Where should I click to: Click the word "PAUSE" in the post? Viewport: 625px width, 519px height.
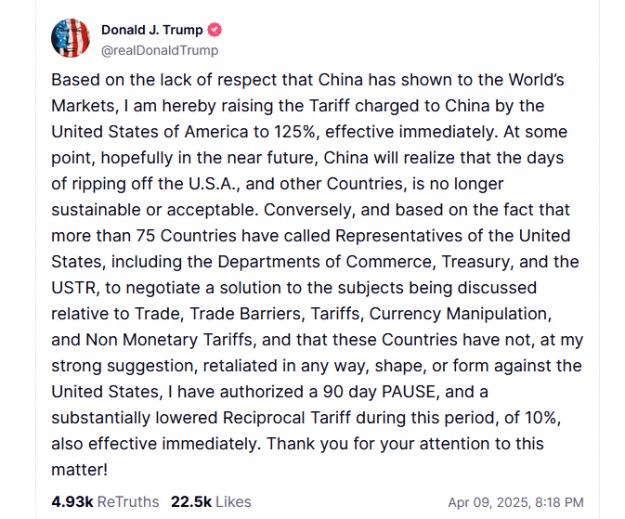[x=408, y=393]
